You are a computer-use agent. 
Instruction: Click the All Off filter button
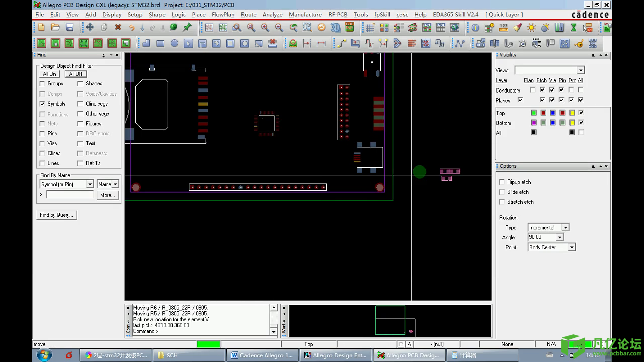pyautogui.click(x=75, y=74)
